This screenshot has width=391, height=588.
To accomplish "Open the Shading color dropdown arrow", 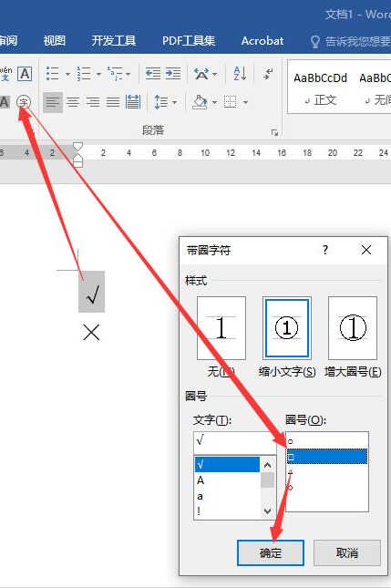I will point(214,102).
